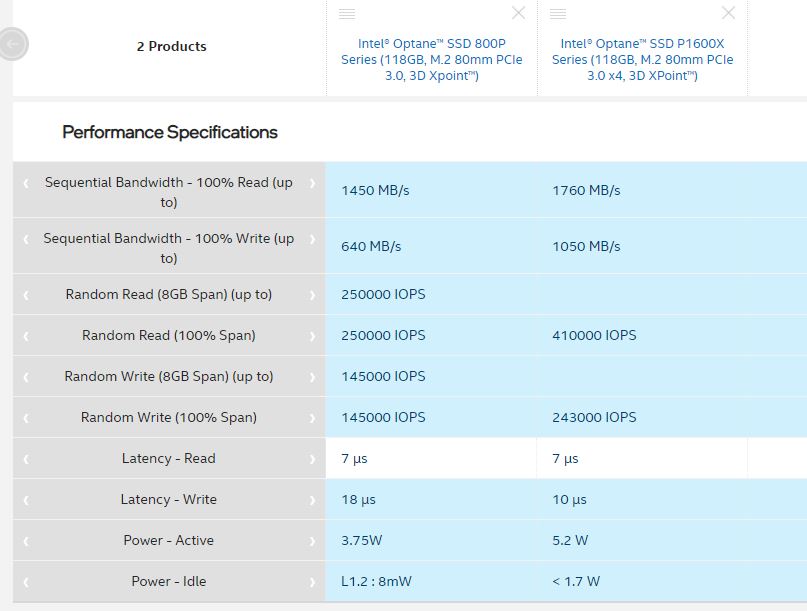The width and height of the screenshot is (807, 611).
Task: Click the 18 µs write latency value
Action: click(x=358, y=500)
